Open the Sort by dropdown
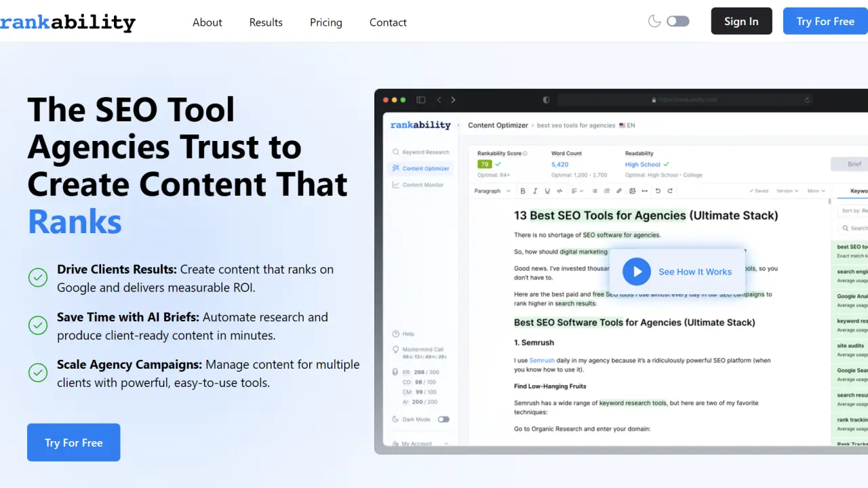Viewport: 868px width, 488px height. point(853,211)
